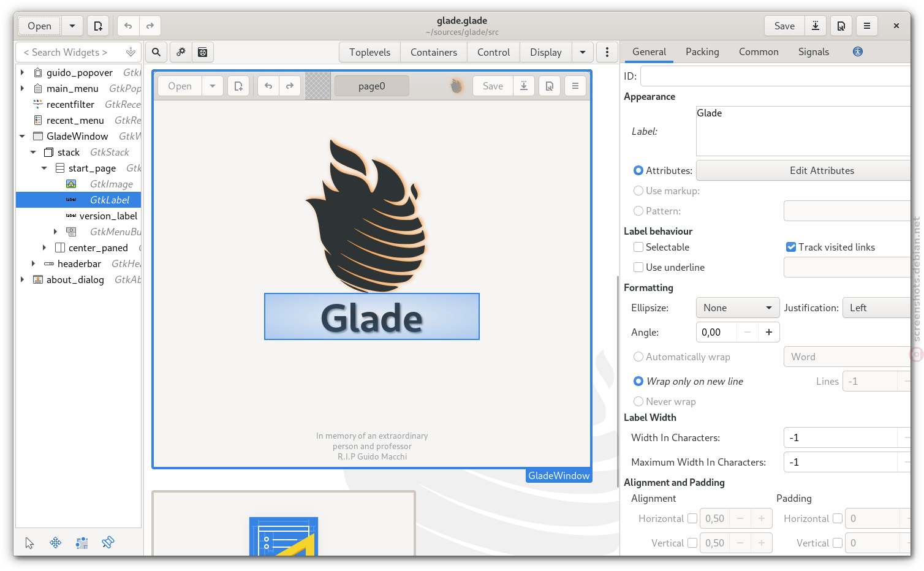Viewport: 924px width, 571px height.
Task: Select the Attributes radio button
Action: [x=638, y=170]
